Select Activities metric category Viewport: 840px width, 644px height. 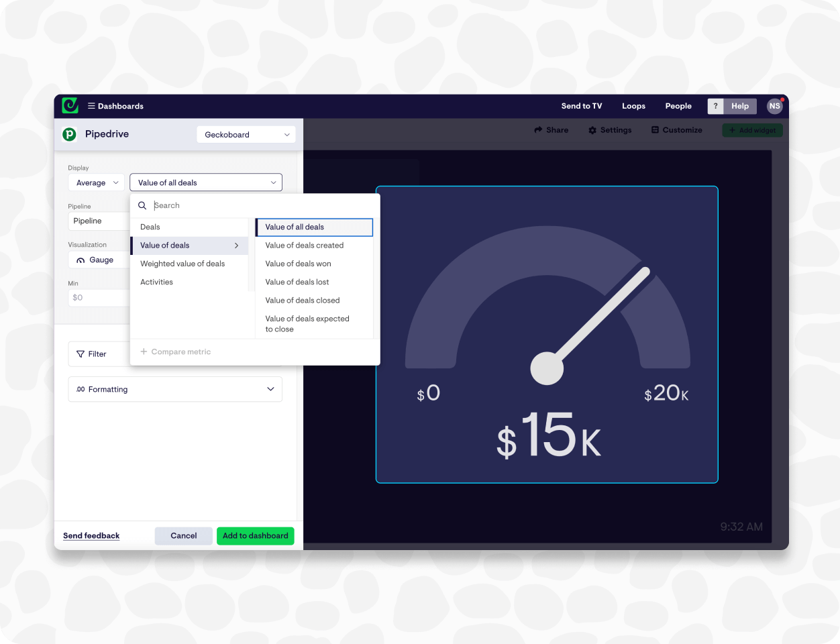(189, 282)
